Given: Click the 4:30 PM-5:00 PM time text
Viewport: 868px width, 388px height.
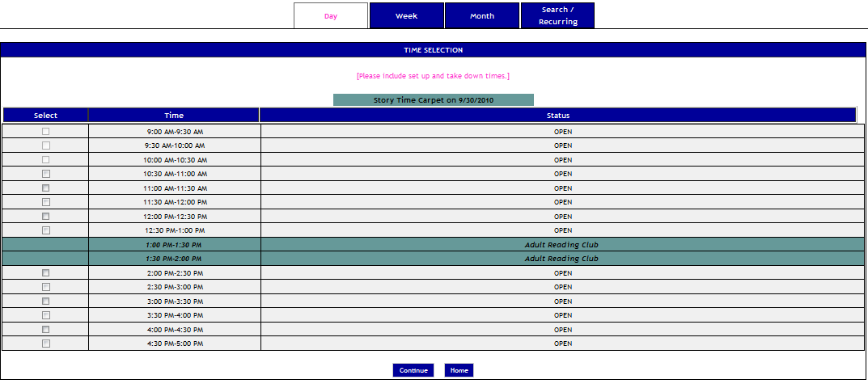Looking at the screenshot, I should point(175,344).
